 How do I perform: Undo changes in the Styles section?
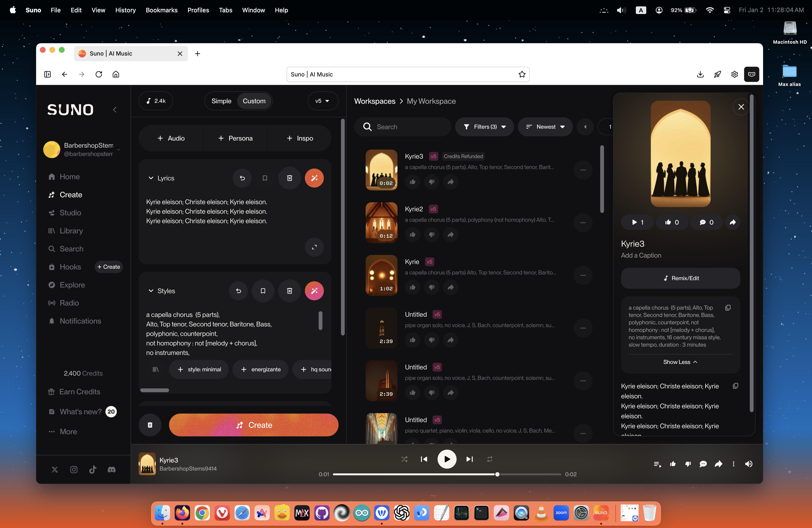[x=238, y=291]
